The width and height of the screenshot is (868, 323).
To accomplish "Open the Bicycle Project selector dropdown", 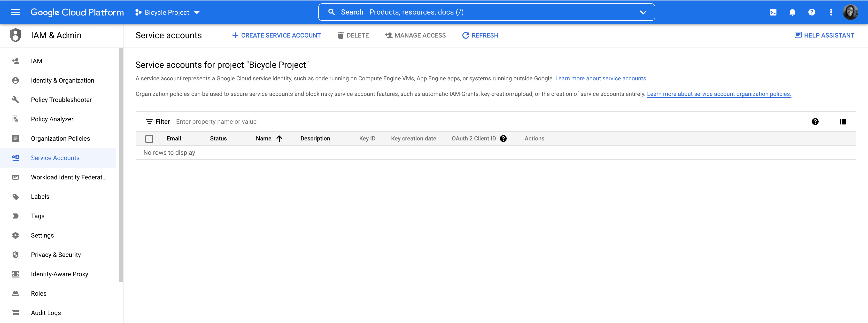I will 167,12.
